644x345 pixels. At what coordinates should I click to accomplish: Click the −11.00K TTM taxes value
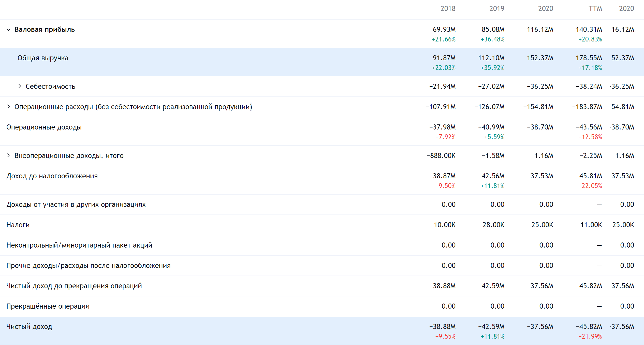pos(589,225)
